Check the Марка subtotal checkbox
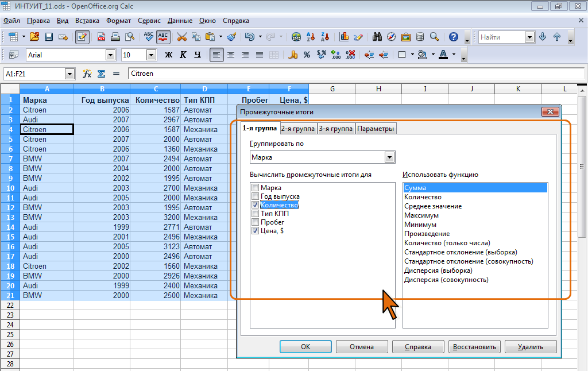This screenshot has width=588, height=371. tap(256, 188)
